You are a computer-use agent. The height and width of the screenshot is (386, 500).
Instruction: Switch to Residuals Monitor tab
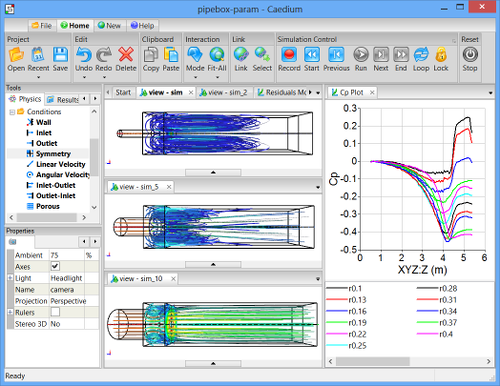click(x=282, y=92)
